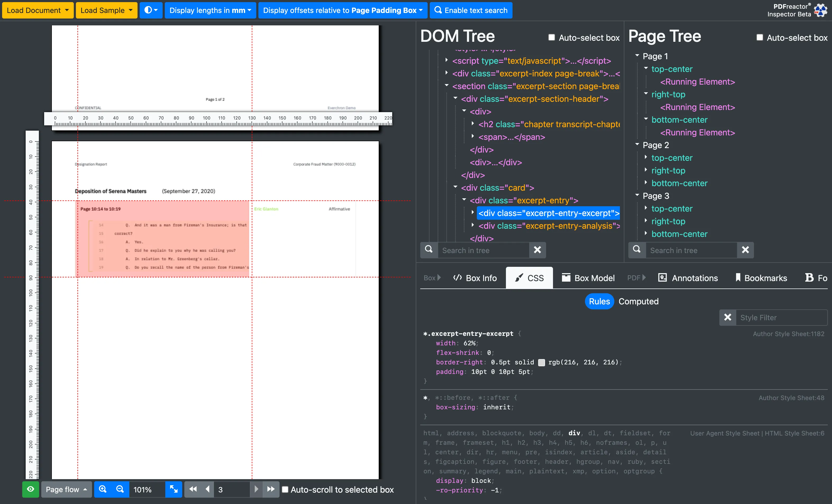Click the fit-to-page expand arrows icon

174,489
